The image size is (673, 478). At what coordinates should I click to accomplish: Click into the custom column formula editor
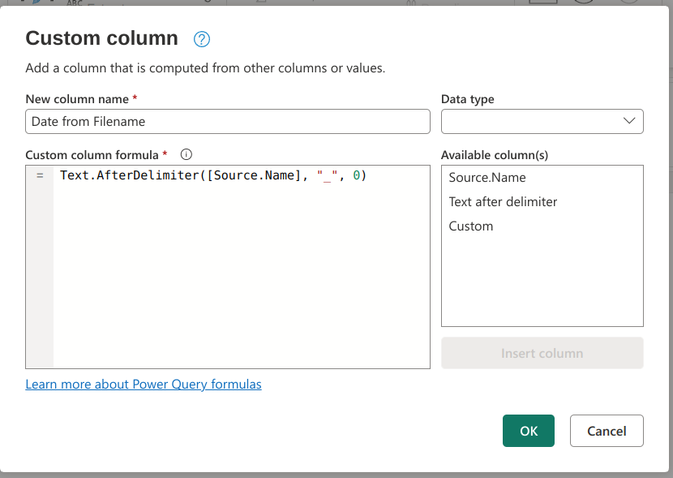coord(227,266)
